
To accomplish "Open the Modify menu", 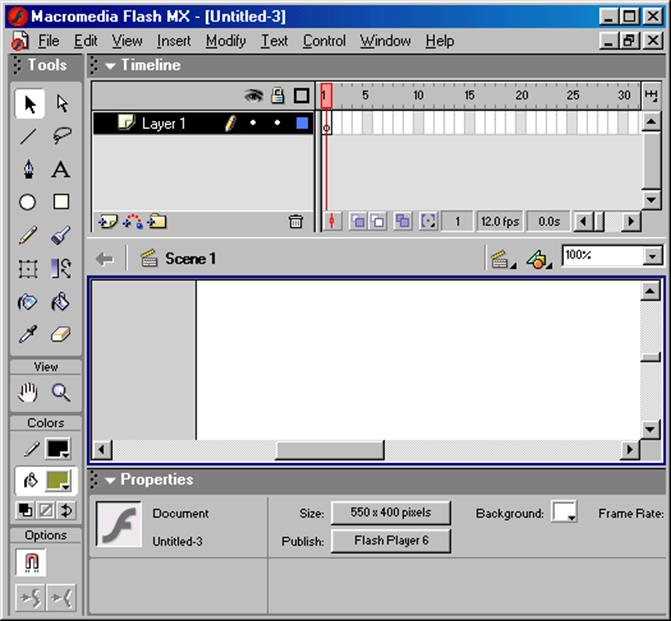I will pos(226,41).
